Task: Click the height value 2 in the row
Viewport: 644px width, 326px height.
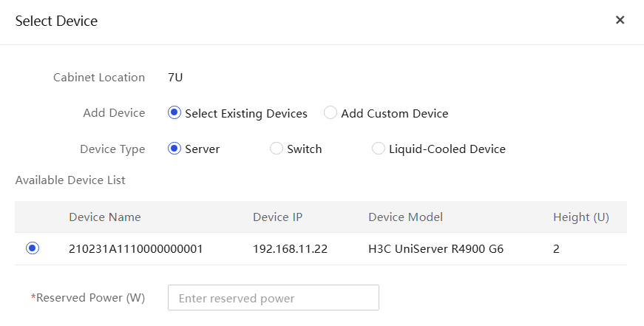Action: click(x=556, y=249)
